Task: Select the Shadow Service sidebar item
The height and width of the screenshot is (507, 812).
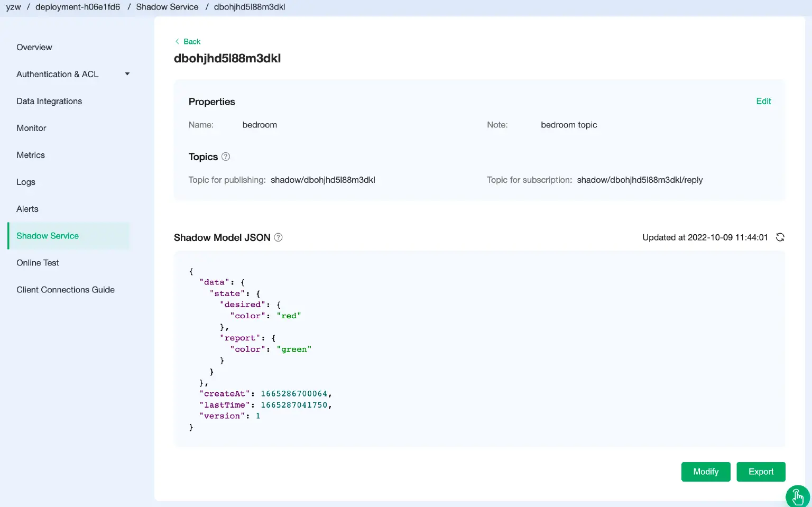Action: [48, 236]
